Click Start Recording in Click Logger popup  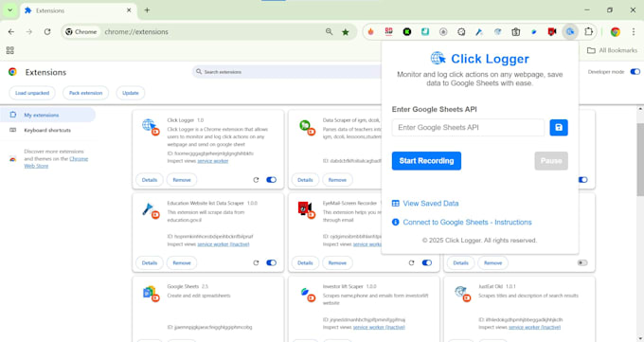pyautogui.click(x=426, y=161)
